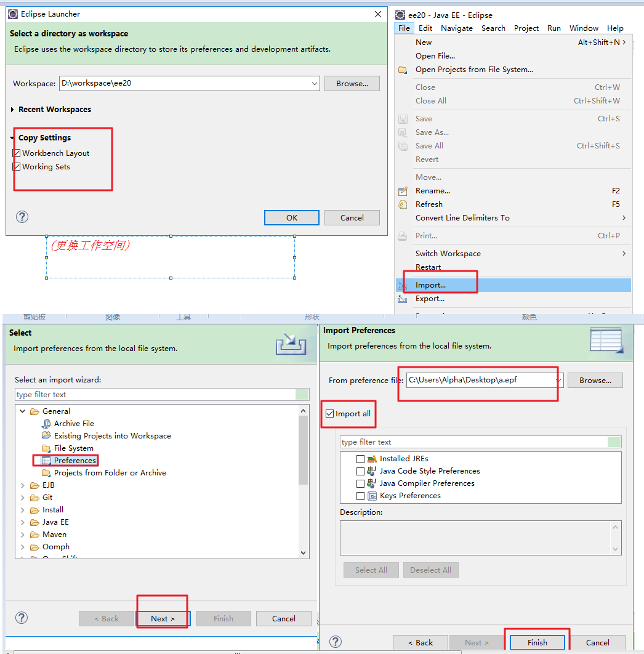Check the Keys Preferences checkbox
The image size is (644, 654).
click(360, 496)
